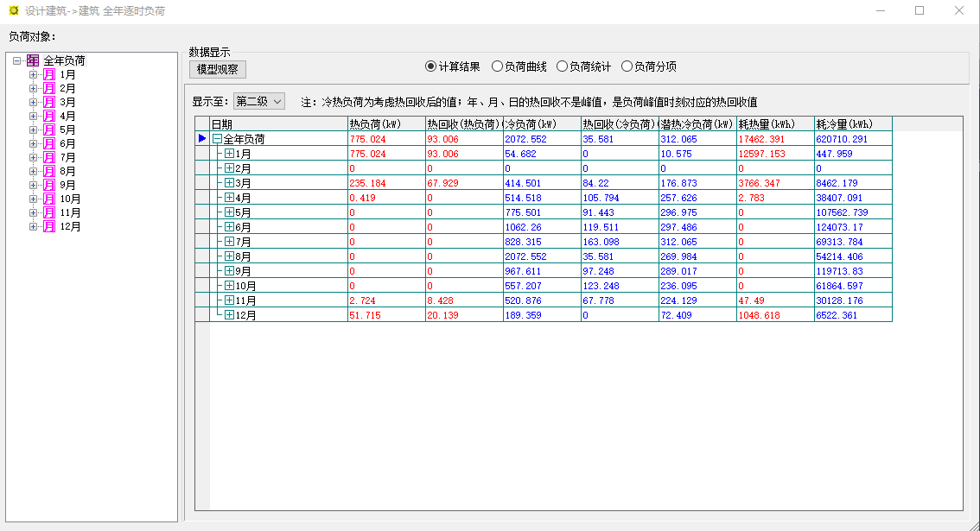Click the 月 icon beside 12月 in tree

pyautogui.click(x=49, y=227)
